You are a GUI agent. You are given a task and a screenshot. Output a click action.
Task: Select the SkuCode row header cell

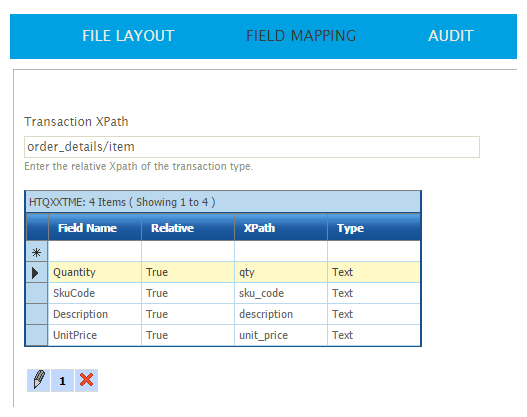pos(37,293)
